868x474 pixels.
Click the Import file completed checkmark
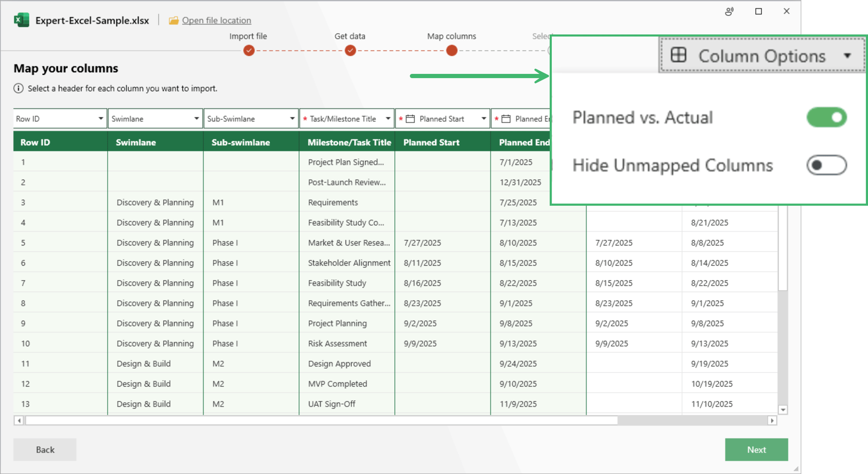(249, 51)
